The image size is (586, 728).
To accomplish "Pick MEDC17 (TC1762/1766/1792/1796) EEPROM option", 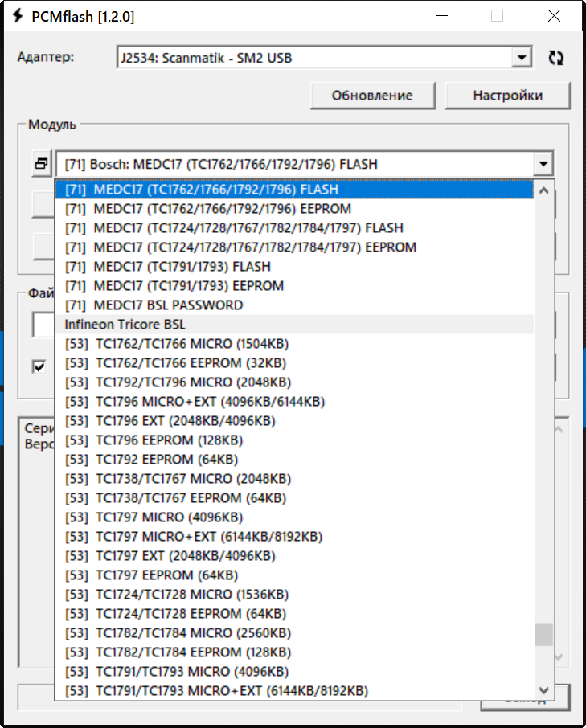I will (222, 209).
